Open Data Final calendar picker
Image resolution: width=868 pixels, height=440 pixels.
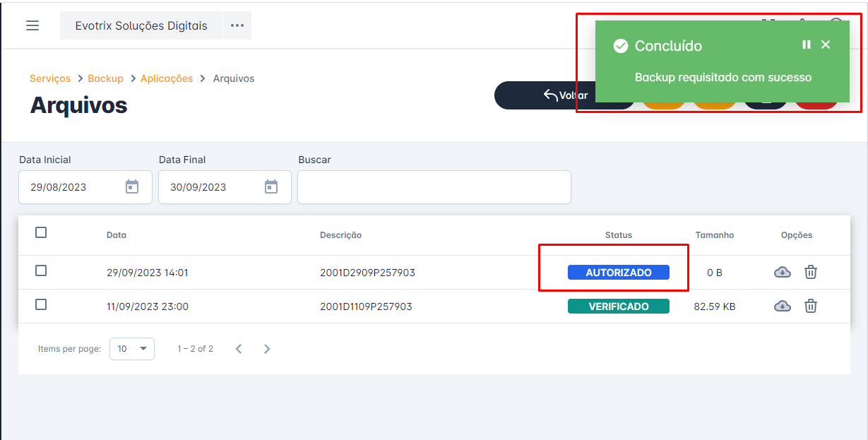coord(271,187)
